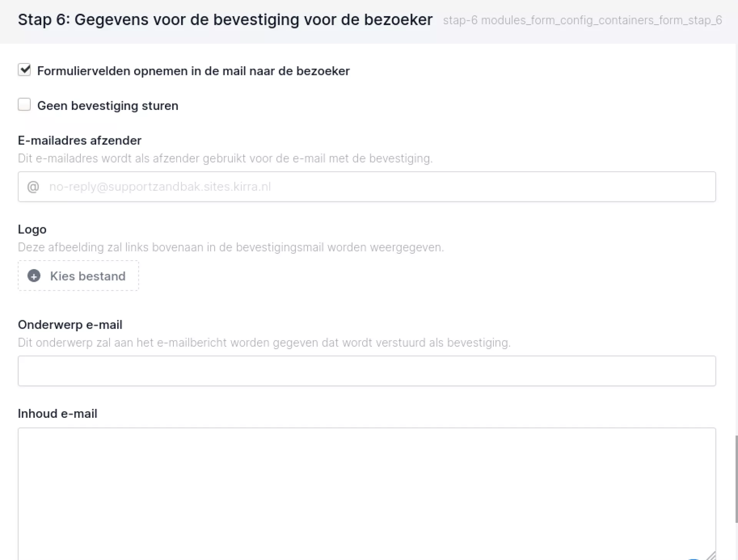738x560 pixels.
Task: Click the @ icon in sender field
Action: coord(33,187)
